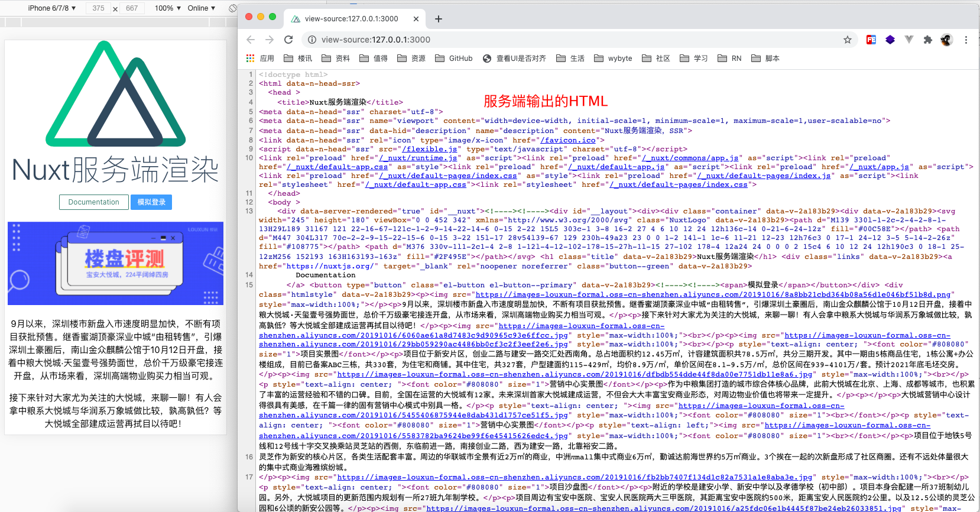Open the 资源 bookmark folder
Image resolution: width=980 pixels, height=512 pixels.
point(411,59)
